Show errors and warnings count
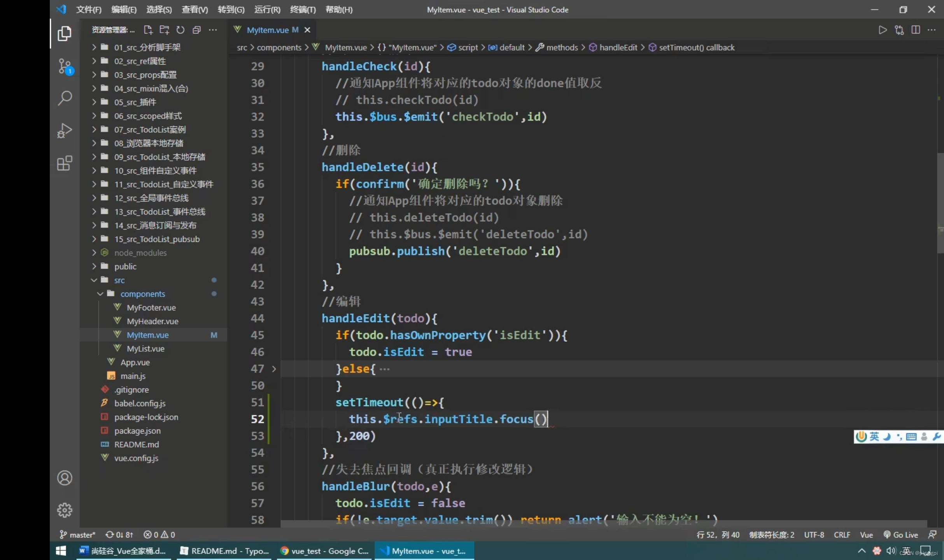The height and width of the screenshot is (560, 944). click(159, 535)
